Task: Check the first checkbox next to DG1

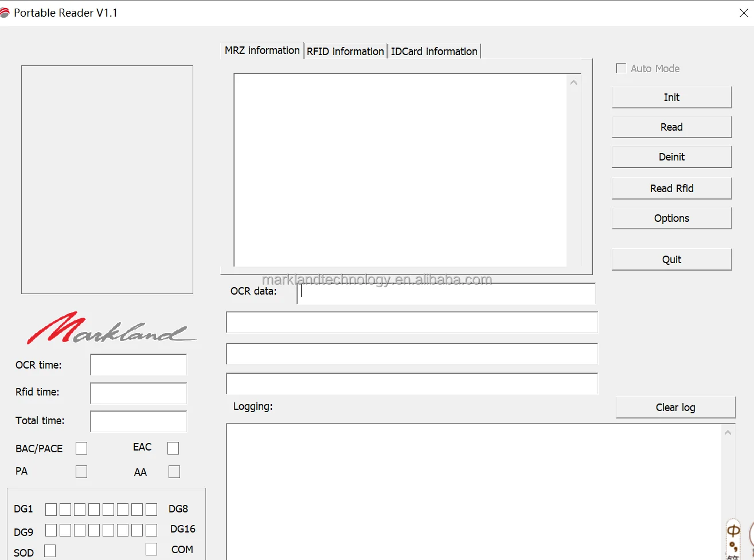Action: pos(51,510)
